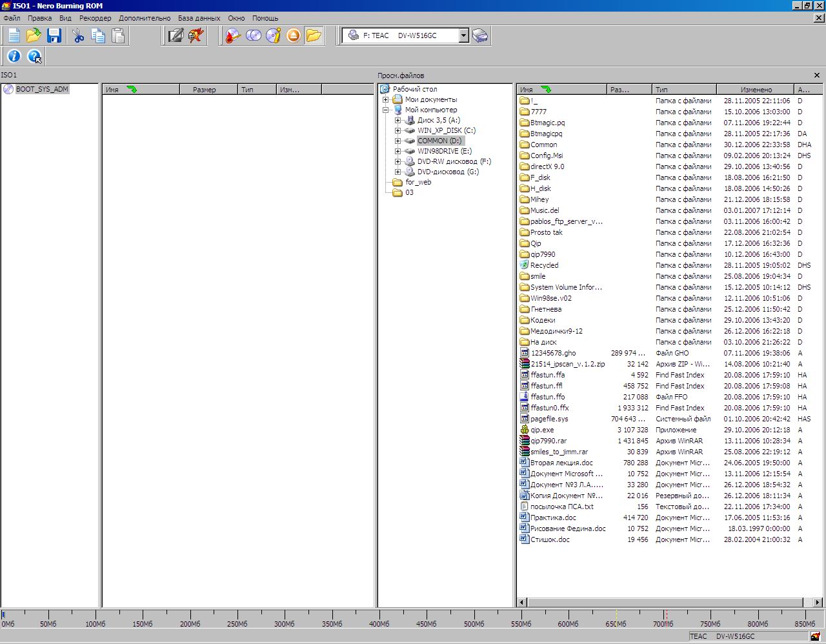Screen dimensions: 826x644
Task: Select the qip.exe file in the list
Action: click(542, 430)
